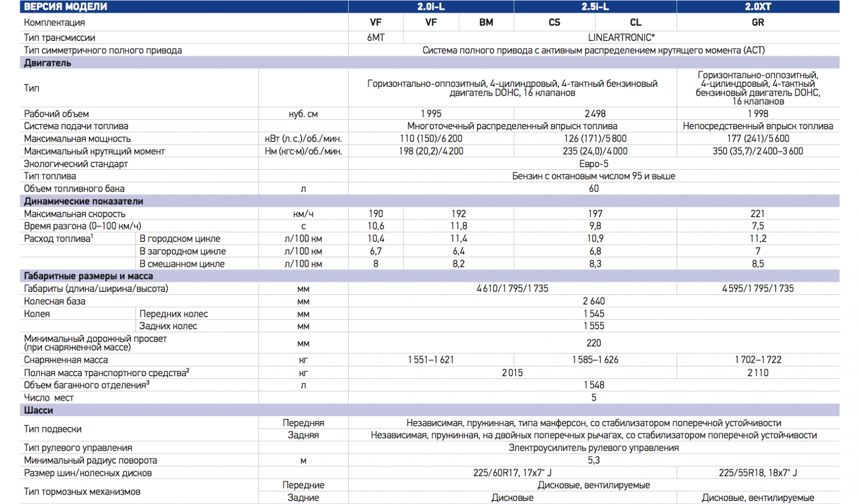Select the 2.0i-L column header

[431, 7]
